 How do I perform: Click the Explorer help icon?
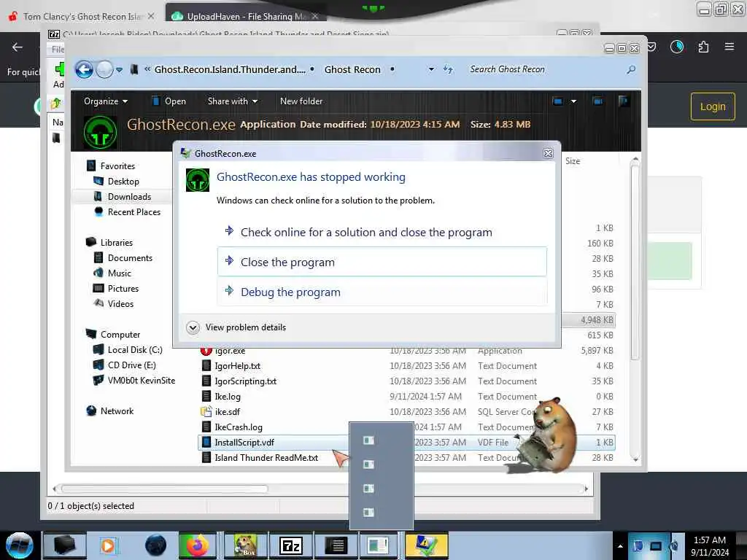click(x=623, y=101)
